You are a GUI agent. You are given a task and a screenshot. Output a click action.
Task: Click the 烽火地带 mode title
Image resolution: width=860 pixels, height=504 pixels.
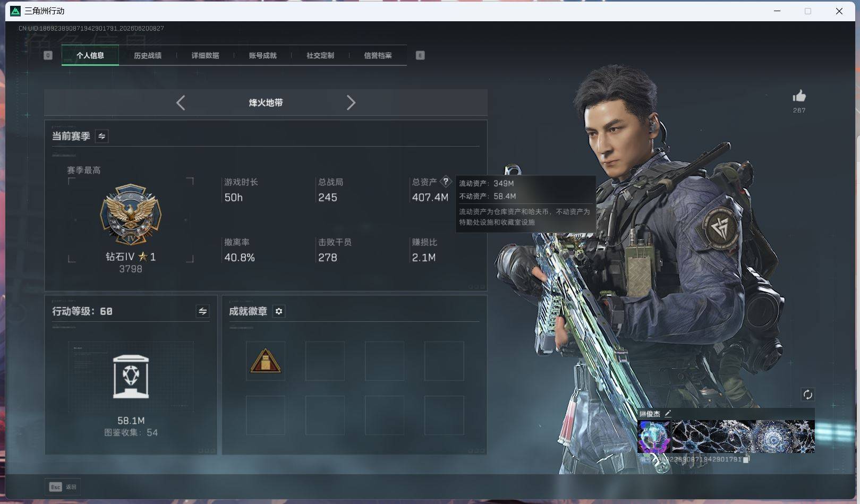[x=266, y=102]
